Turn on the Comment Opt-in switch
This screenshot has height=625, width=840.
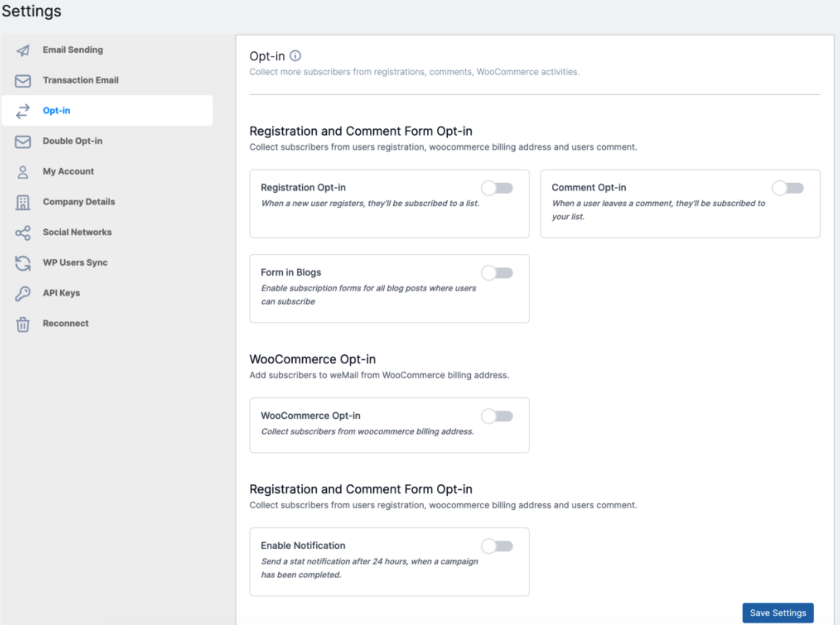pos(788,188)
